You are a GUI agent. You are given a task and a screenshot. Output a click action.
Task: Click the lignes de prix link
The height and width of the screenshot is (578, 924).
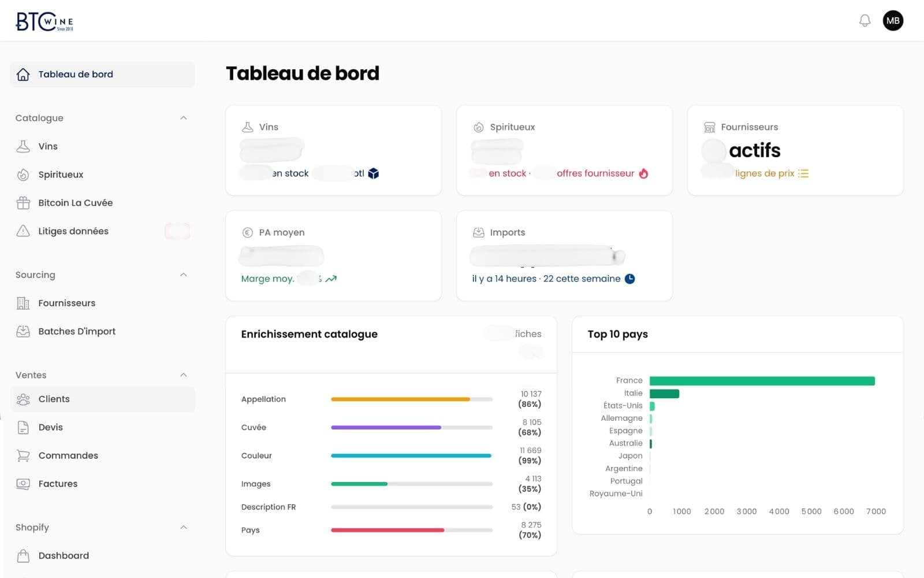tap(765, 173)
